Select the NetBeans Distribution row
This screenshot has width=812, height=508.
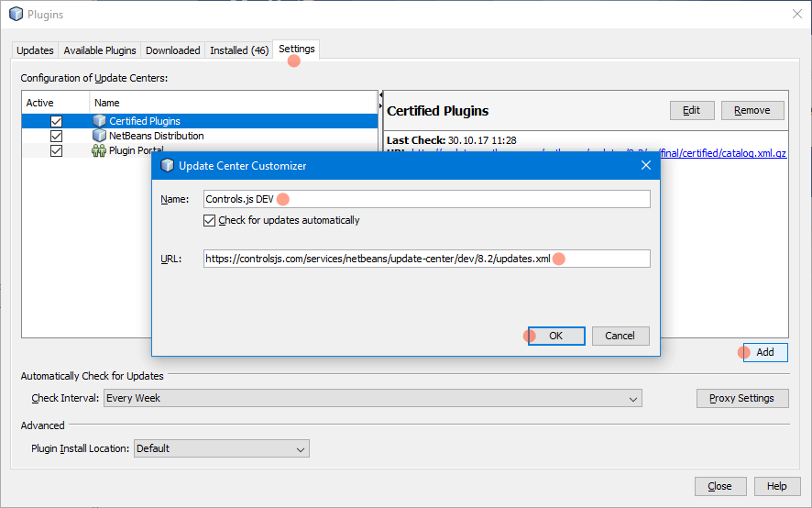(x=200, y=136)
